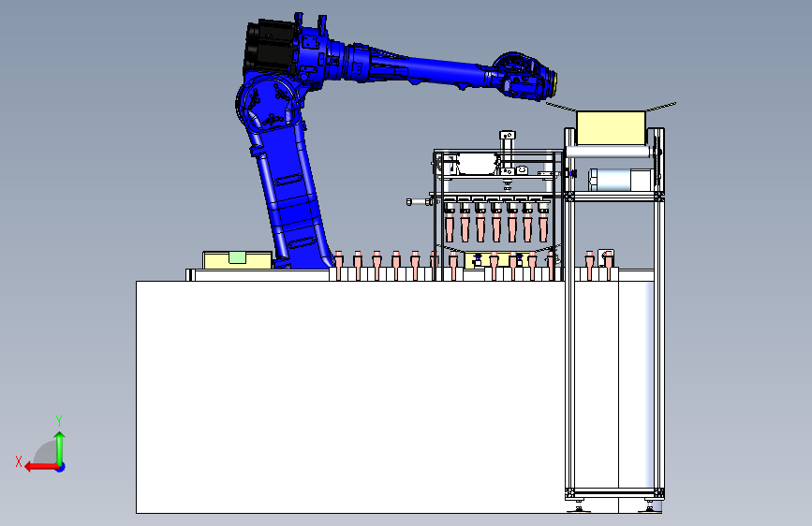Click the red X axis arrow of the triad
This screenshot has height=526, width=812.
tap(40, 467)
